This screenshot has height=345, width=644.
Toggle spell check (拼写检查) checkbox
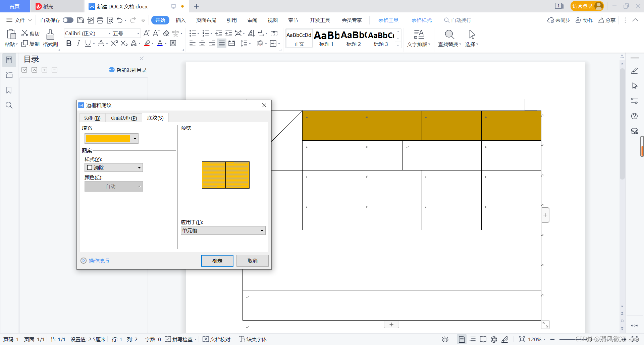coord(168,339)
